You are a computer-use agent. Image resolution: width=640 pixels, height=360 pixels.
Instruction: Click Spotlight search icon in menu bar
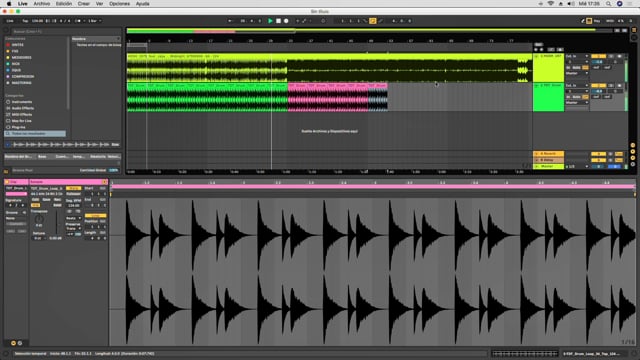pos(608,4)
